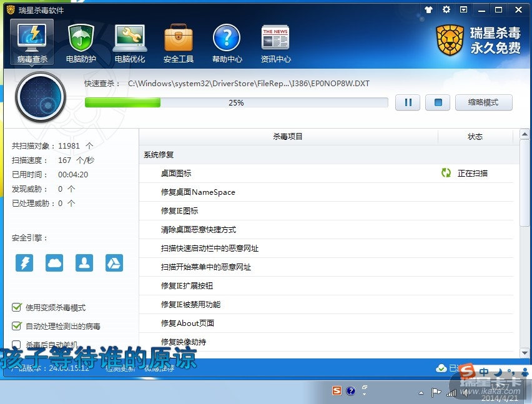Stop the quick scan
Screen dimensions: 532x404
click(x=438, y=102)
